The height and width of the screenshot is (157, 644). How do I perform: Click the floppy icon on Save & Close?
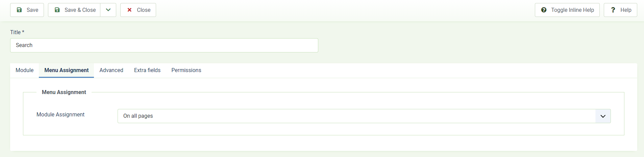57,10
